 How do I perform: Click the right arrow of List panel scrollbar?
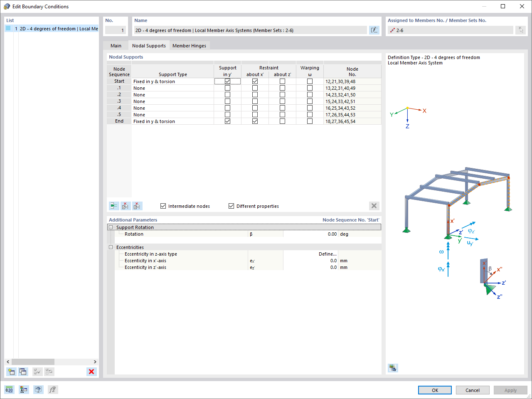95,362
